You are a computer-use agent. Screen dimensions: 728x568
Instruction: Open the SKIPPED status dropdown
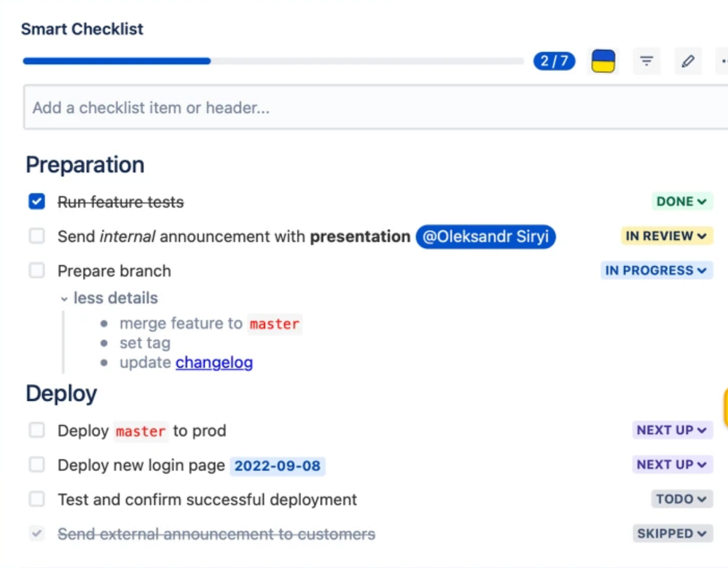pyautogui.click(x=673, y=533)
